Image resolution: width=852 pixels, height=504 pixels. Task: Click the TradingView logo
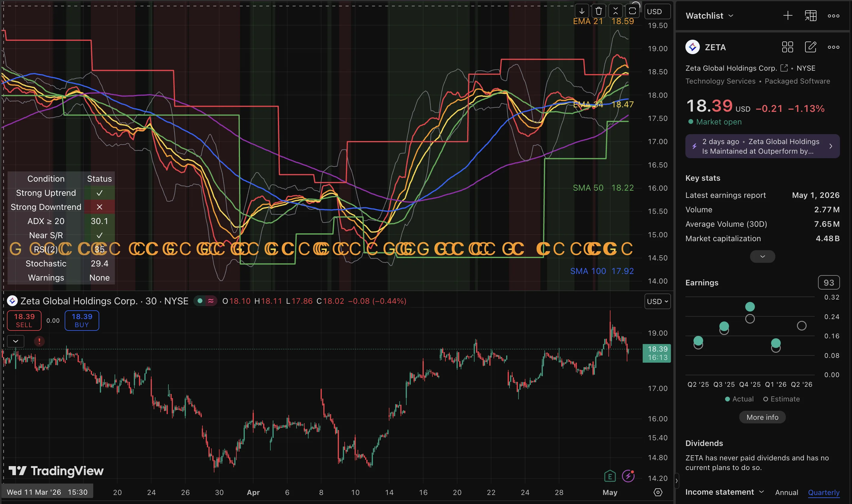click(x=56, y=471)
